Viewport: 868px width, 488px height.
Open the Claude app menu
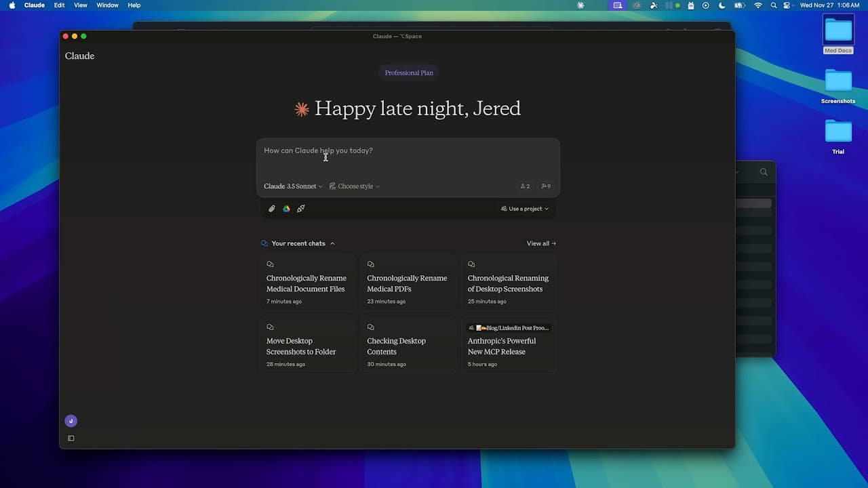(x=35, y=5)
